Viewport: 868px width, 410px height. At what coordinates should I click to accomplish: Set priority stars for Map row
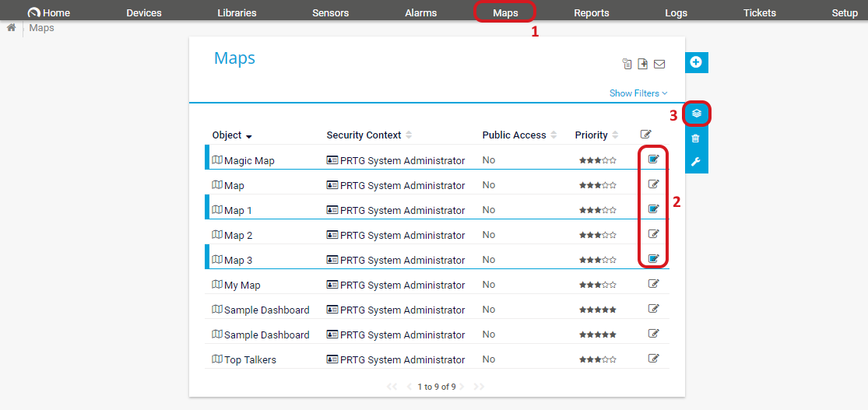[x=597, y=185]
